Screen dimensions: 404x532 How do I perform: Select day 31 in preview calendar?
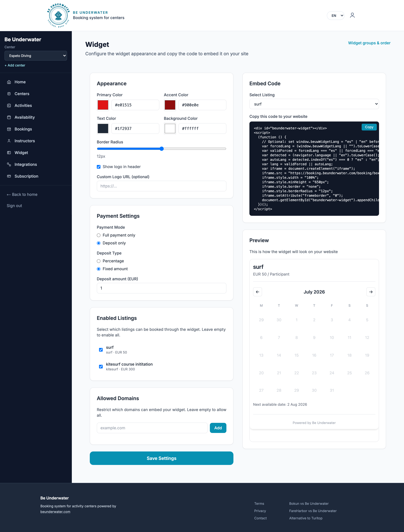(332, 391)
